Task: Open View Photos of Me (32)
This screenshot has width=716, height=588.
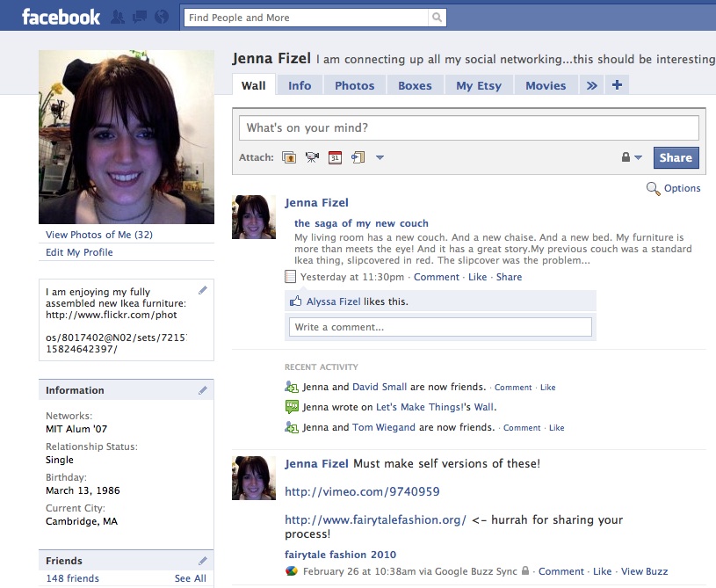Action: point(99,235)
